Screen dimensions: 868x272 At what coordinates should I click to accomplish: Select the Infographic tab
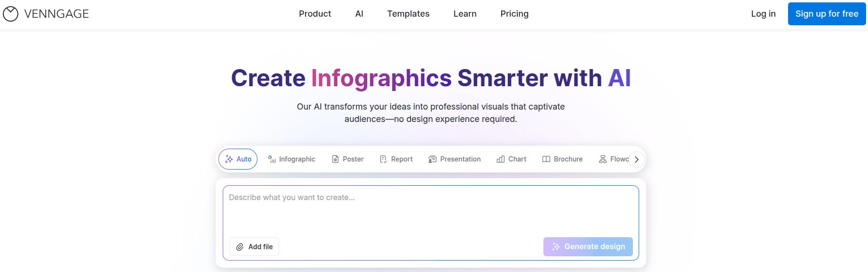tap(292, 159)
